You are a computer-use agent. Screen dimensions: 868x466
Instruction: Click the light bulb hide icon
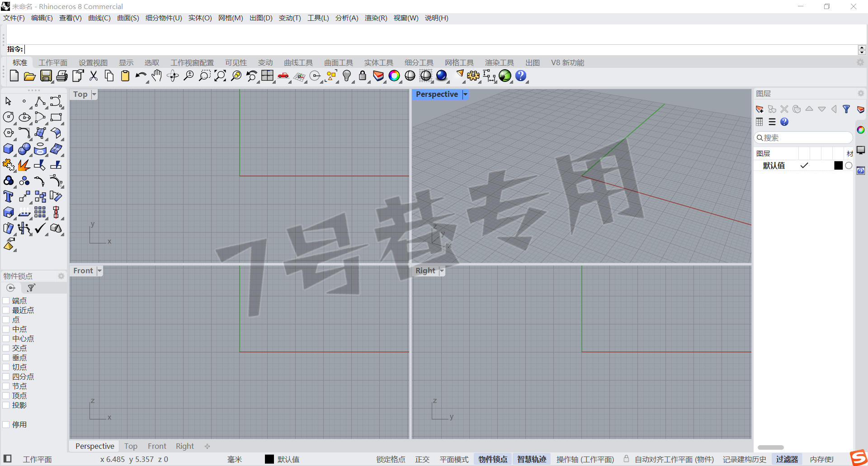[347, 76]
